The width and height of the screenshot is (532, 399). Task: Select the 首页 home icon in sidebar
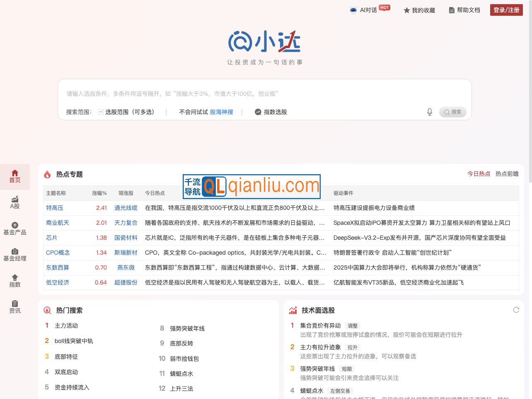15,173
